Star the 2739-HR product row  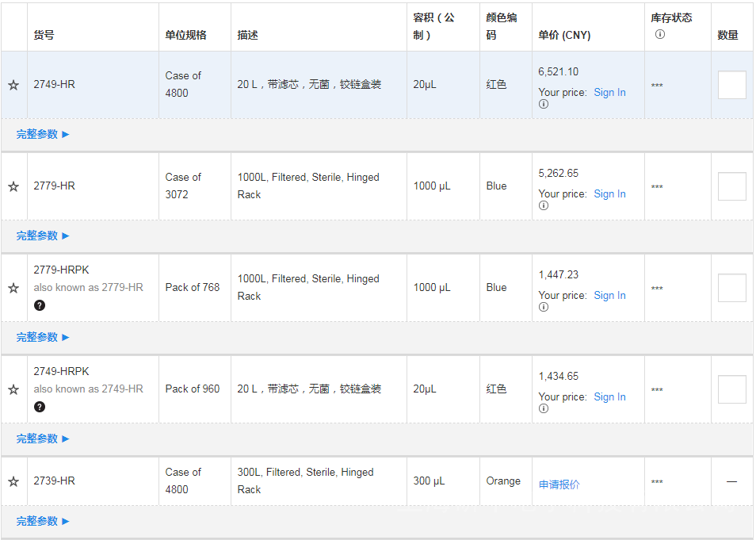tap(13, 481)
